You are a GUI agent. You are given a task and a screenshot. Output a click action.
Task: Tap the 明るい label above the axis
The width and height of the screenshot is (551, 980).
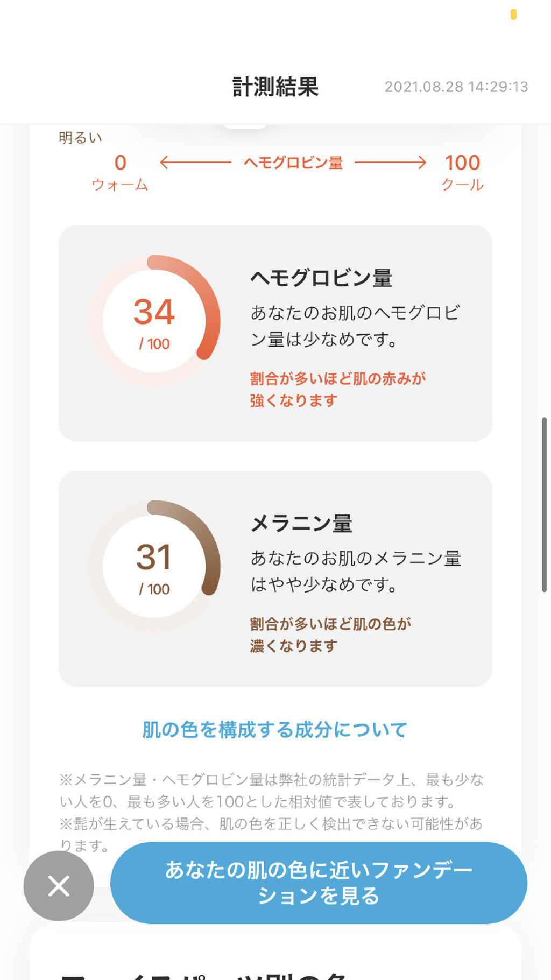tap(80, 138)
